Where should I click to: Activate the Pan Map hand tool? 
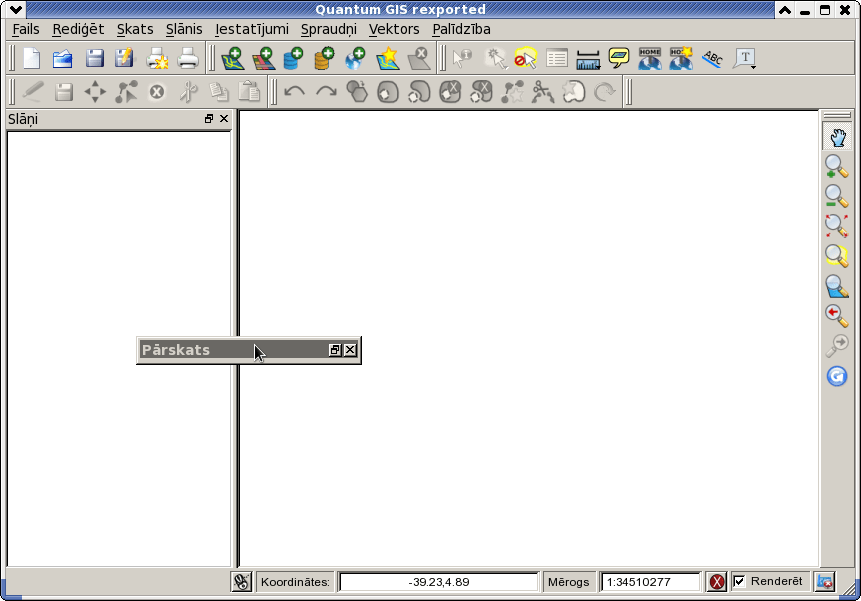click(x=837, y=137)
